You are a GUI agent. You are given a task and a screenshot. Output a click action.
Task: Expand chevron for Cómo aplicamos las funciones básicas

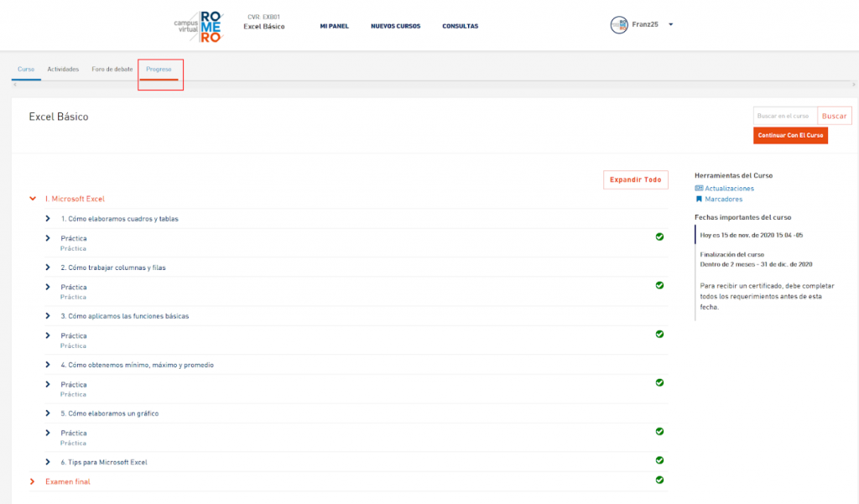(48, 316)
